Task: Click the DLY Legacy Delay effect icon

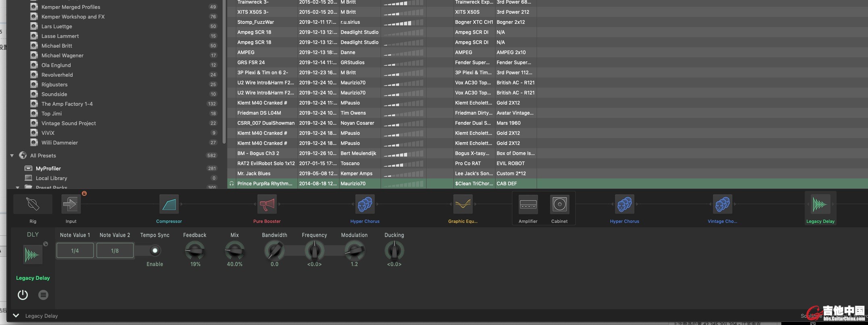Action: pos(32,255)
